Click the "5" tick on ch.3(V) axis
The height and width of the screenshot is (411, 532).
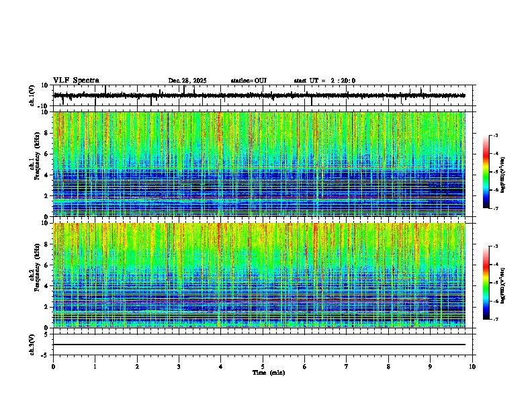(46, 334)
